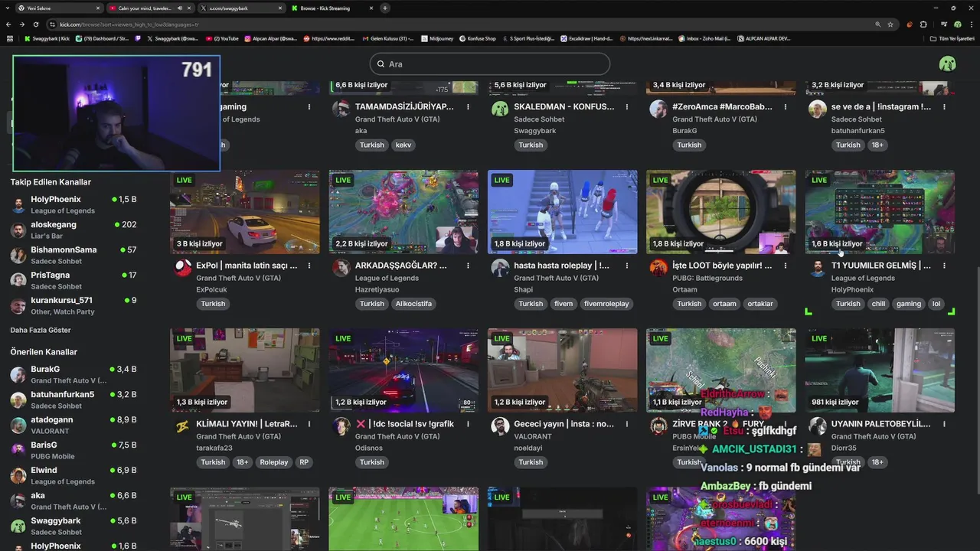Open the browser extensions puzzle icon

pos(923,24)
